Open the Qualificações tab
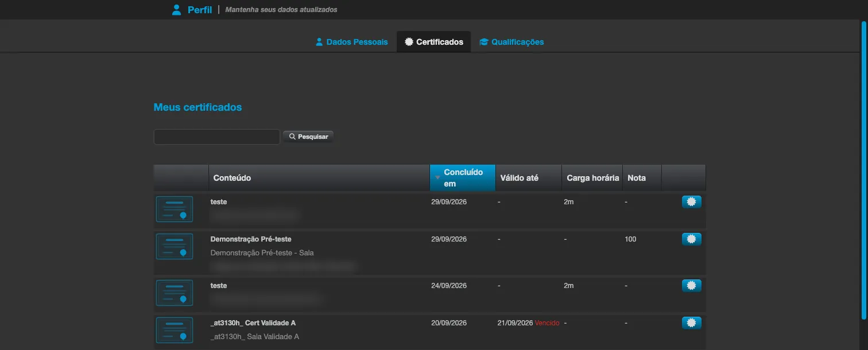868x350 pixels. click(x=511, y=42)
